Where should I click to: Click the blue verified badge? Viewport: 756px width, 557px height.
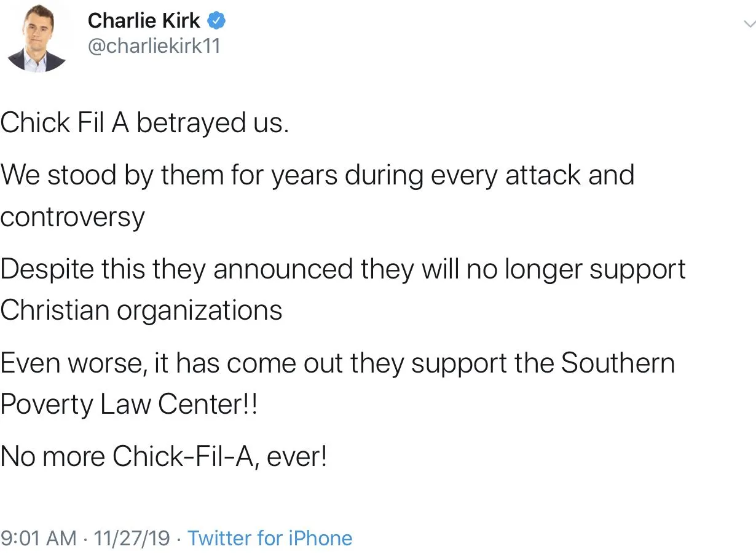coord(218,22)
